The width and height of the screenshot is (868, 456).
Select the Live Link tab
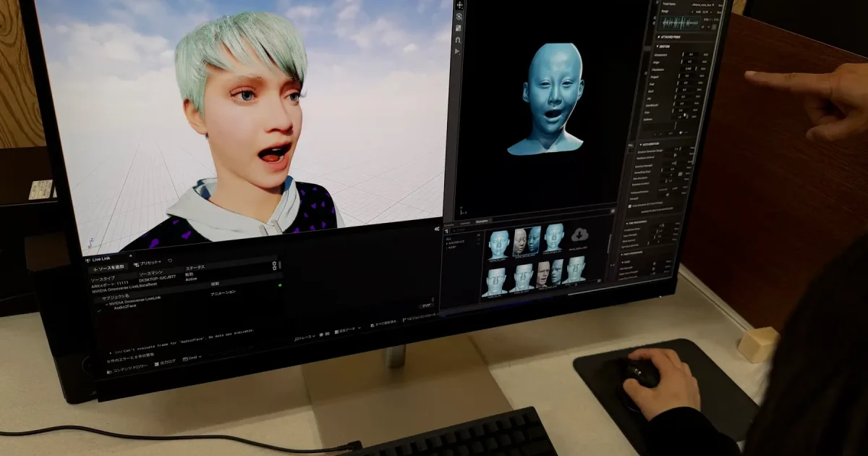click(101, 258)
